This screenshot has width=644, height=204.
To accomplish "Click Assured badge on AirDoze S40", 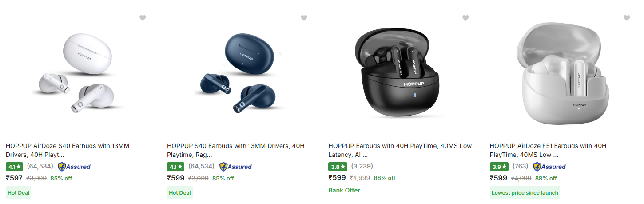I will 74,167.
